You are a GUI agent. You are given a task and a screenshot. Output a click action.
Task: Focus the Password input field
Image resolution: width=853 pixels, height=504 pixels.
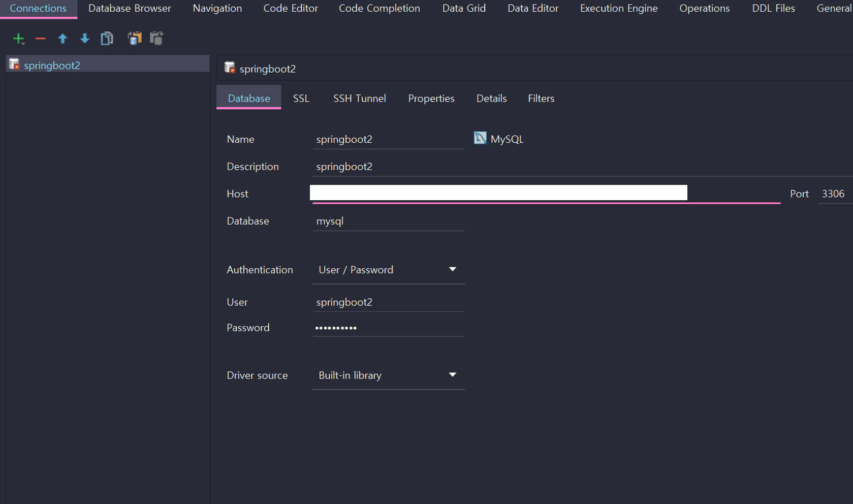coord(388,328)
